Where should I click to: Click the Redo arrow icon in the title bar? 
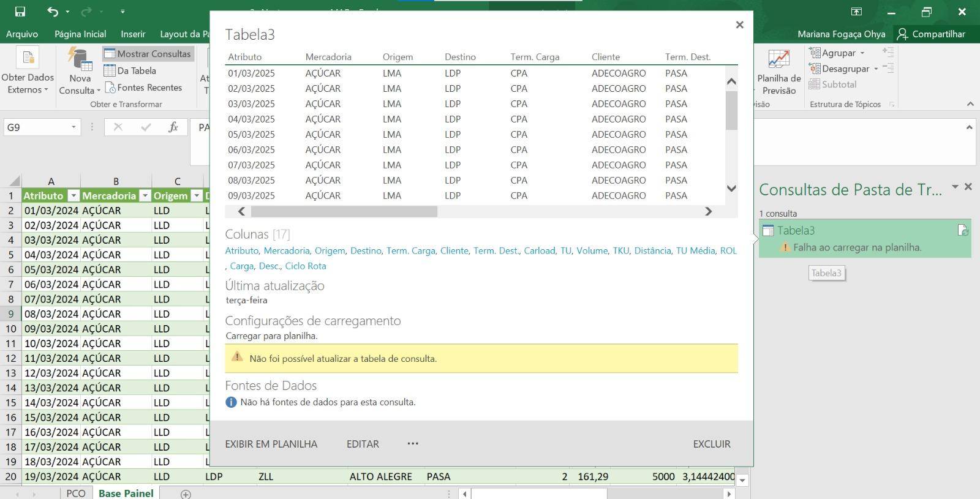[86, 12]
